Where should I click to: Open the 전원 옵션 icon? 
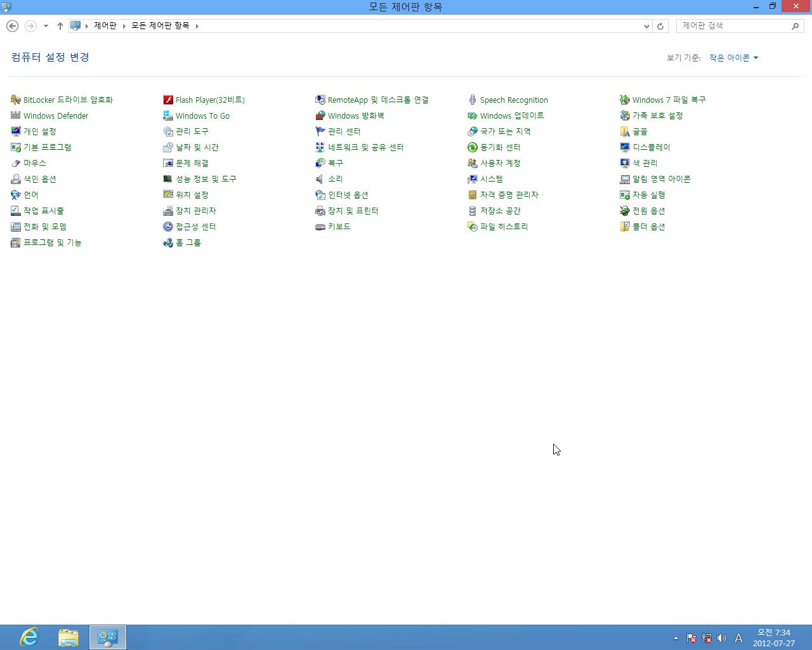[625, 211]
